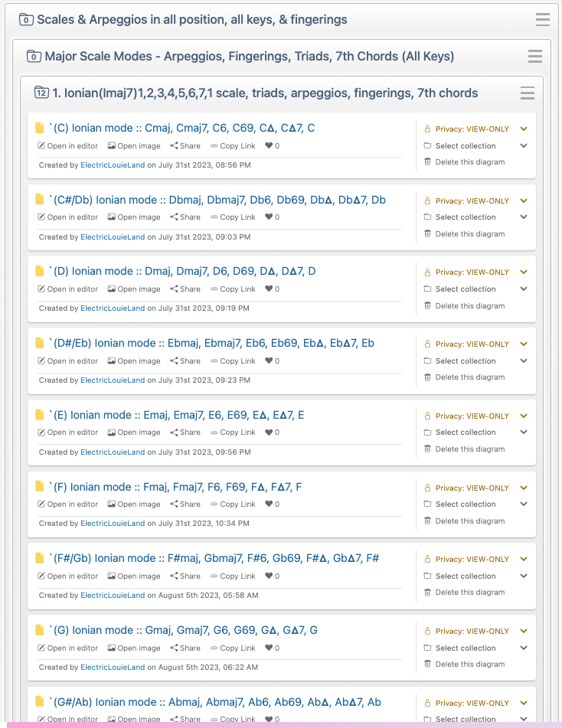Open the (F) Ionian mode diagram title
This screenshot has height=728, width=562.
pos(175,487)
